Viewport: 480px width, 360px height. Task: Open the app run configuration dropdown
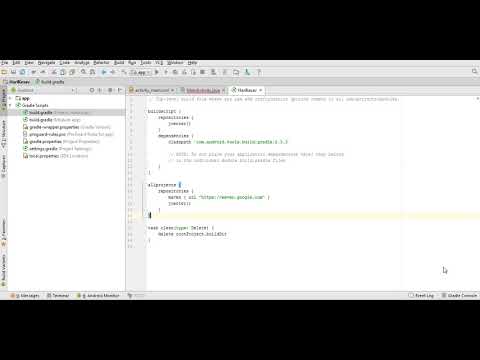click(x=141, y=72)
